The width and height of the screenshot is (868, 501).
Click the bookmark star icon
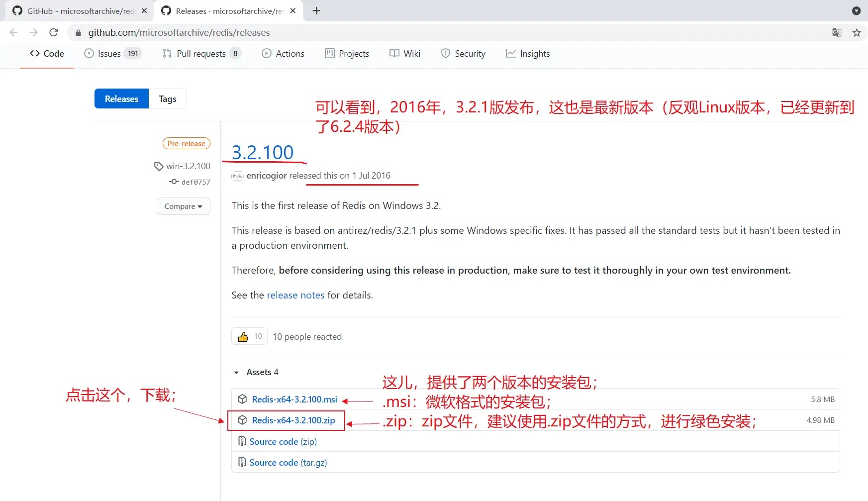857,33
